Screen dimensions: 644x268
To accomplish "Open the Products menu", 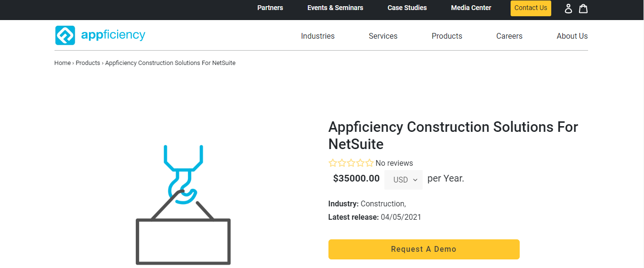I will [447, 36].
